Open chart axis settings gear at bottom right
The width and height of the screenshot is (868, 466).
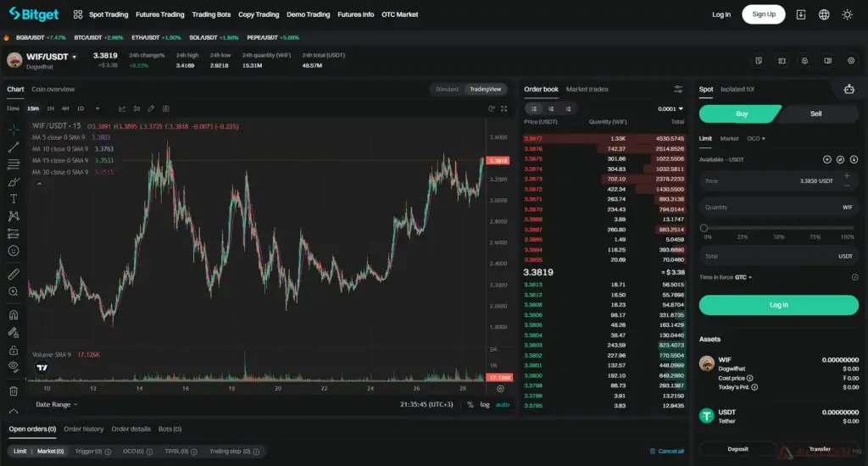(x=500, y=389)
